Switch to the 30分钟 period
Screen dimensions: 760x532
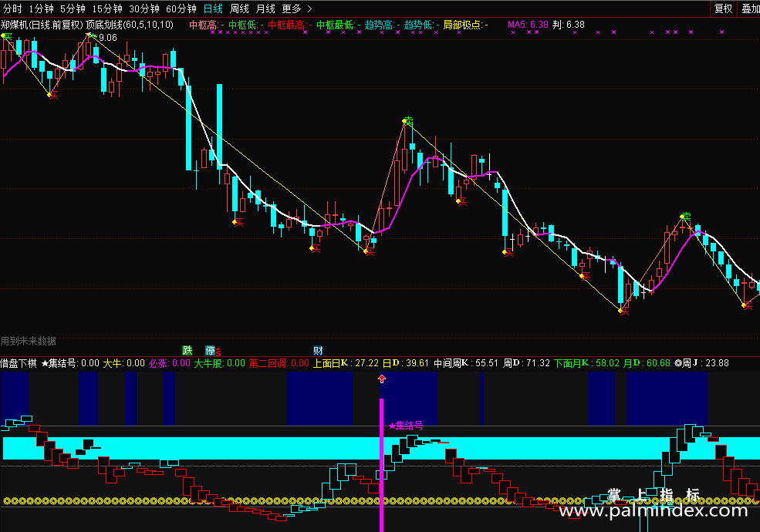[x=144, y=8]
